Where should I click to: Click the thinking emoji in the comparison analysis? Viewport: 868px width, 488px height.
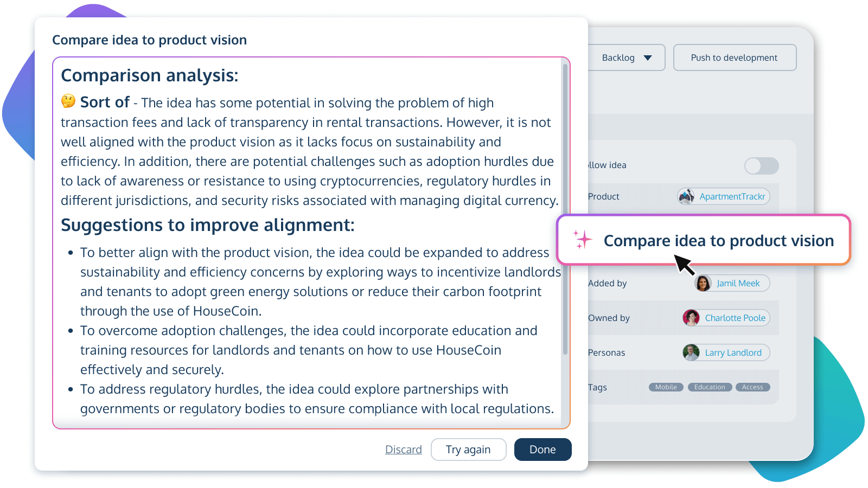[x=67, y=102]
